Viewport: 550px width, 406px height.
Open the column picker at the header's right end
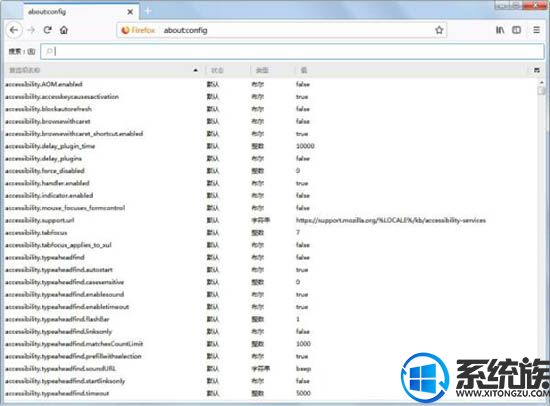537,70
